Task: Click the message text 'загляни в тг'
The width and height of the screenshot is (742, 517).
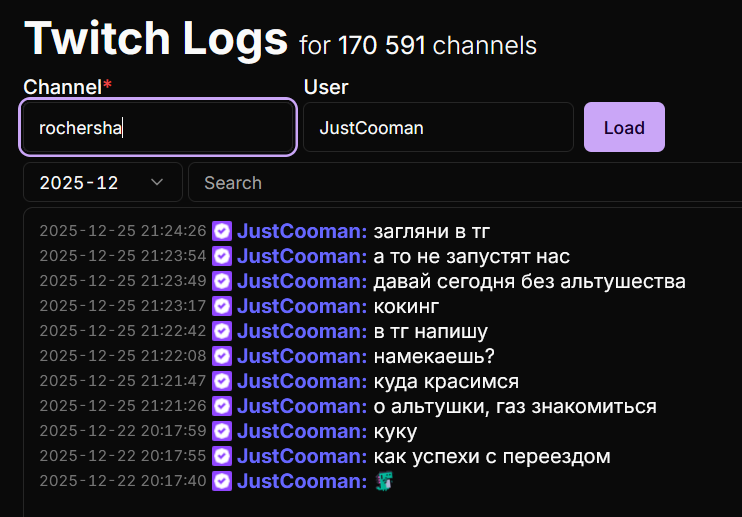Action: (x=432, y=232)
